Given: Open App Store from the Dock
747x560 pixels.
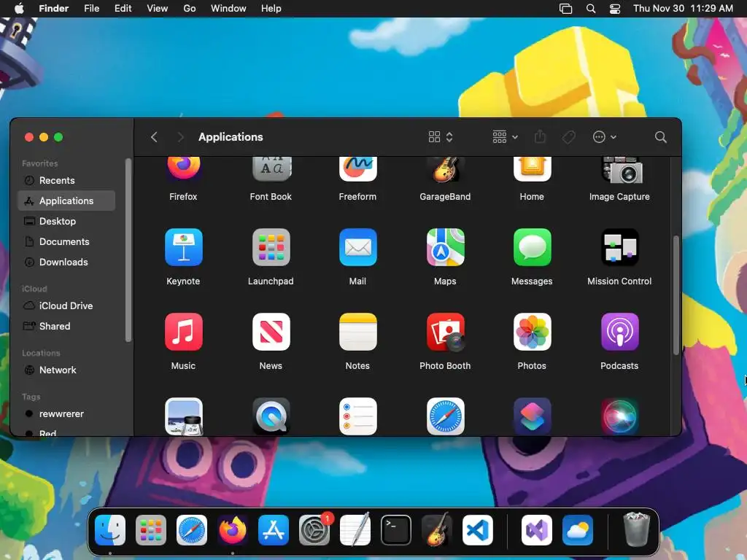Looking at the screenshot, I should [x=274, y=530].
